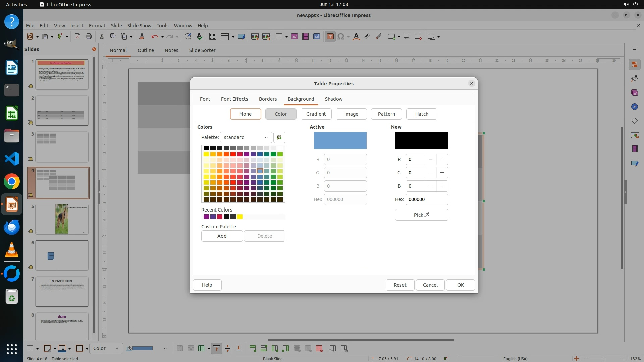This screenshot has width=644, height=362.
Task: Click the Insert Special Character omega icon
Action: coord(341,37)
